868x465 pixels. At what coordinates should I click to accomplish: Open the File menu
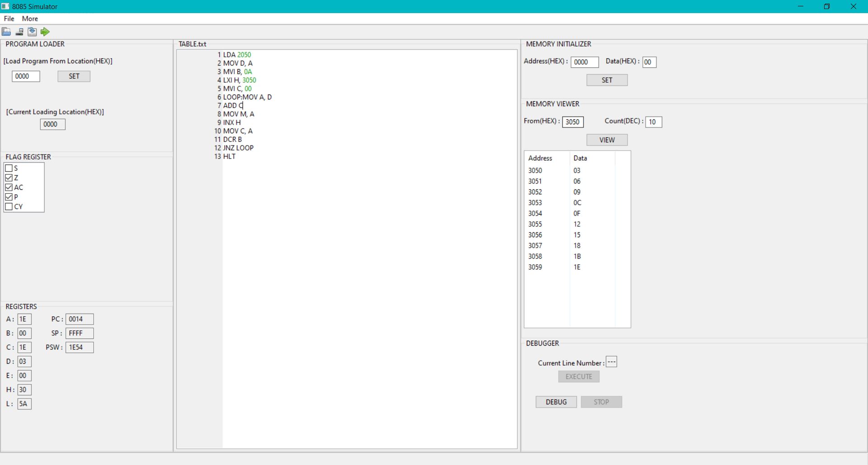[x=9, y=19]
